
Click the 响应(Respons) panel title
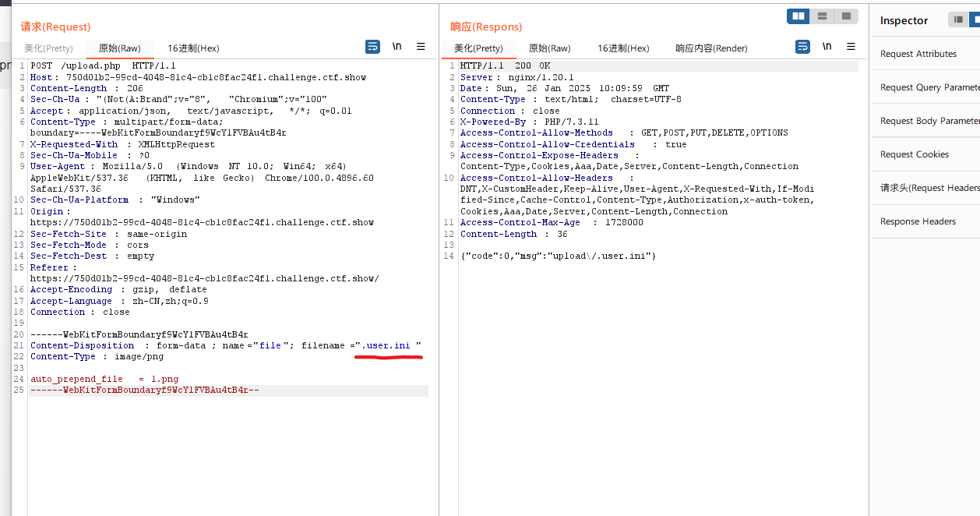[x=486, y=27]
